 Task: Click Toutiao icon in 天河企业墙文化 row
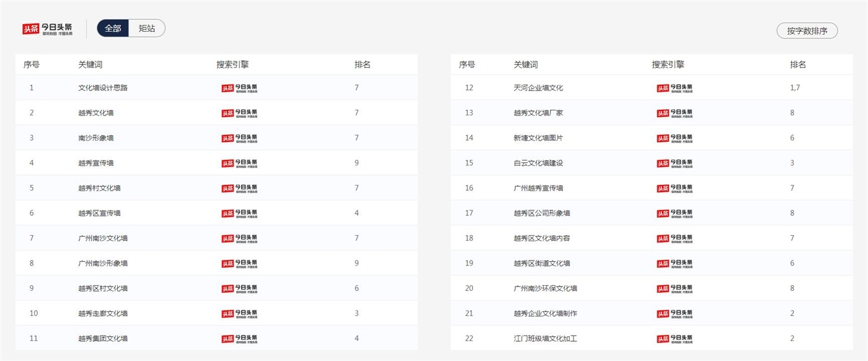pyautogui.click(x=675, y=88)
